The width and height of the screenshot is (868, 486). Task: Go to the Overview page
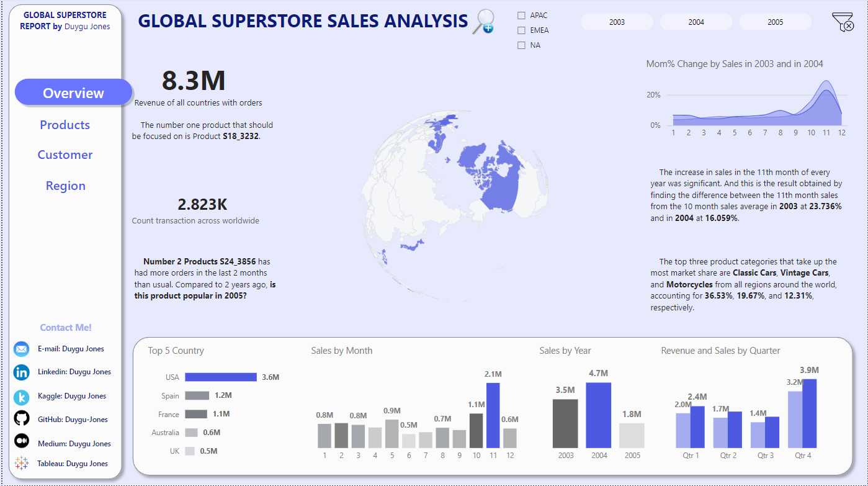pos(73,93)
